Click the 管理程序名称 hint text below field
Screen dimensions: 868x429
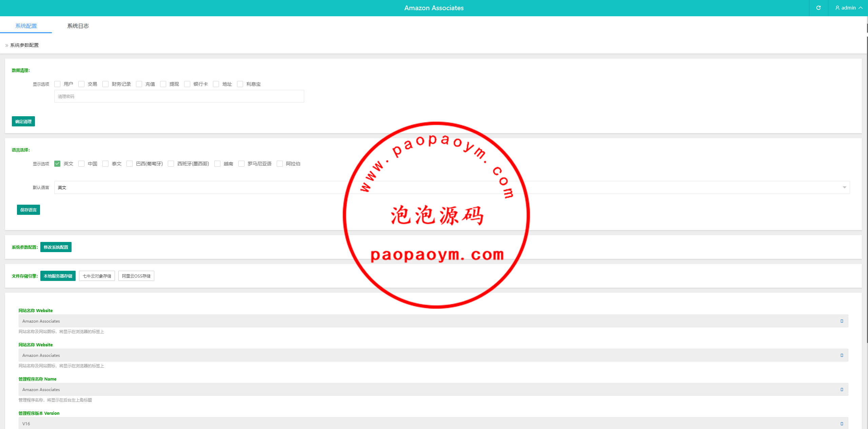coord(55,400)
